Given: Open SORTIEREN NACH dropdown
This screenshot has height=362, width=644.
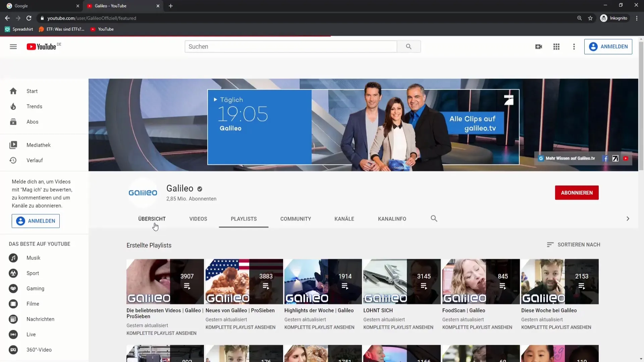Looking at the screenshot, I should click(574, 245).
